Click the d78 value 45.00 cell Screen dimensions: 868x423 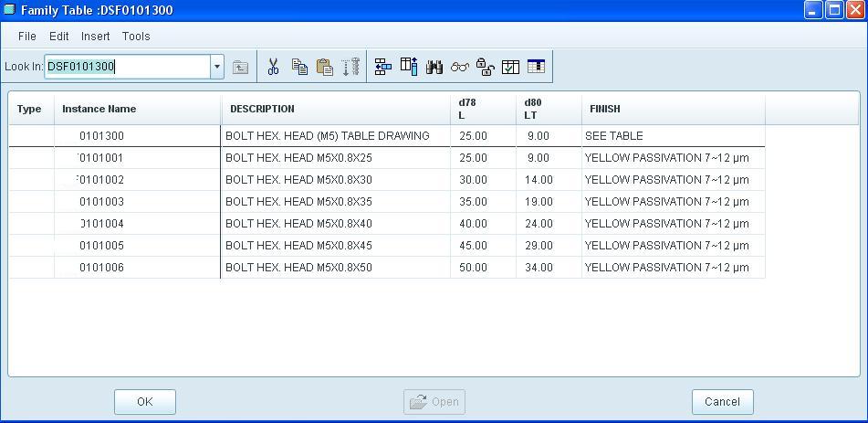(483, 246)
